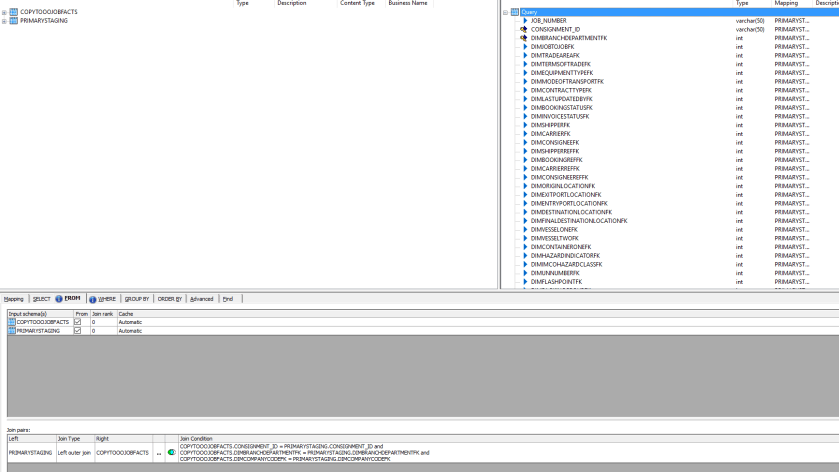Toggle the From checkbox for PRIMARYSTAGING
The height and width of the screenshot is (472, 839).
78,331
